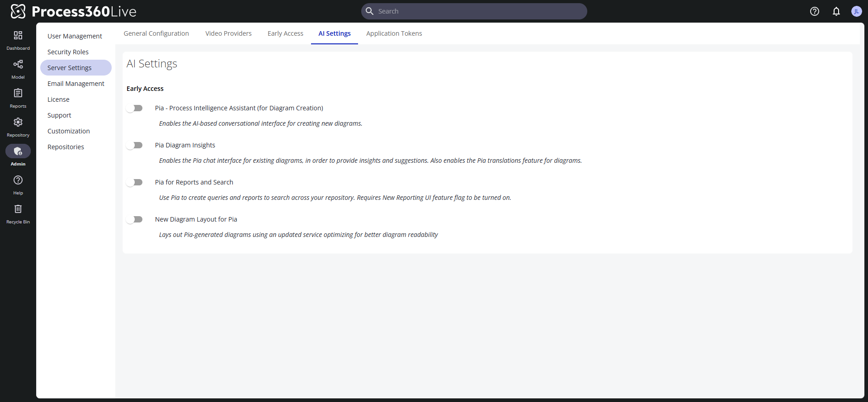Go to Application Tokens tab
Image resolution: width=868 pixels, height=402 pixels.
(394, 33)
